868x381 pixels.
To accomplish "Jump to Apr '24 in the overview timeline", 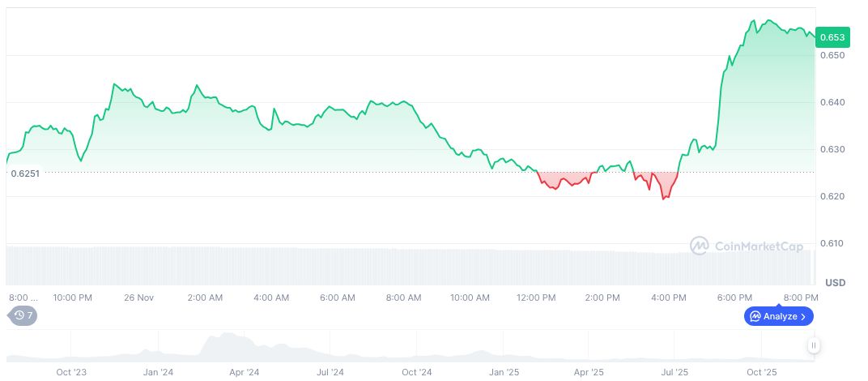I will pyautogui.click(x=244, y=372).
